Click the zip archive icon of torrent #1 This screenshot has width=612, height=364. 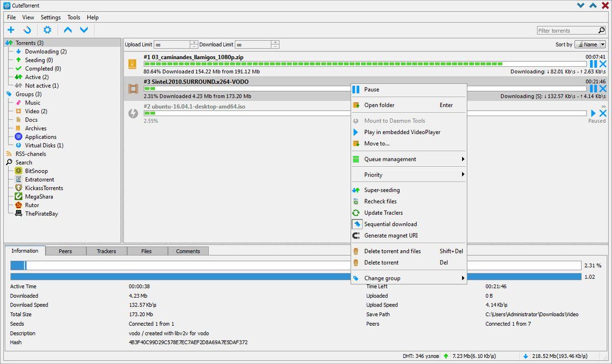click(133, 64)
